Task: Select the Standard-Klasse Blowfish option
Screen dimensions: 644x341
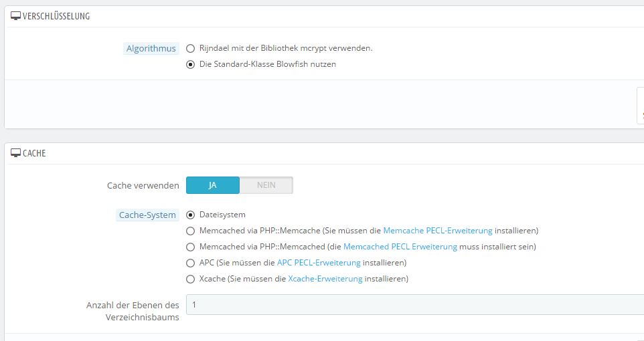Action: coord(191,65)
